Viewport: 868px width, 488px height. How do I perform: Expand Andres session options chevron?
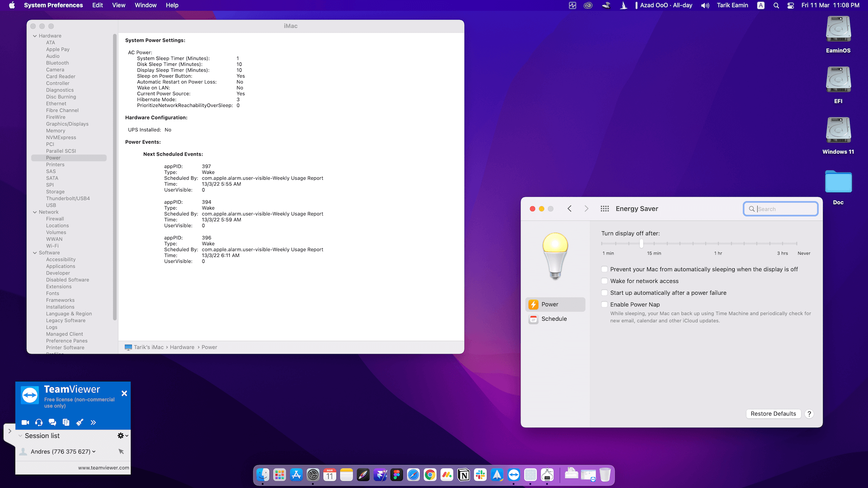click(x=94, y=451)
